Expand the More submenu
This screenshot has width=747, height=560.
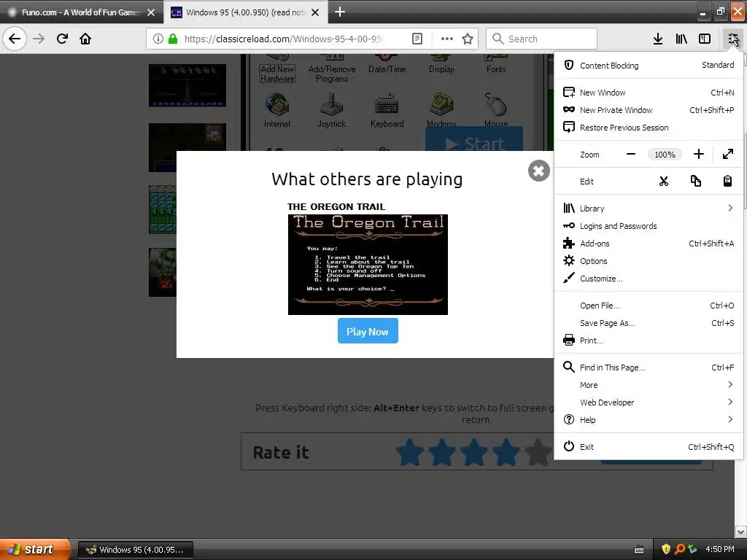(649, 385)
